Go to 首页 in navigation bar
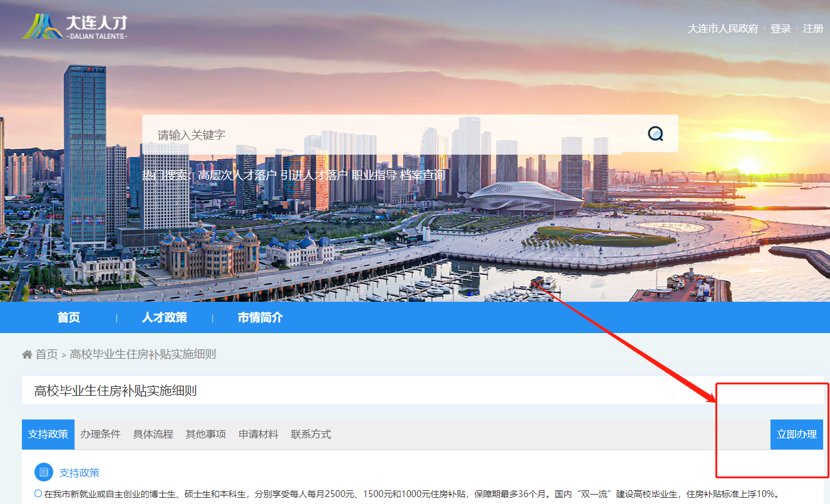The height and width of the screenshot is (504, 830). 69,317
